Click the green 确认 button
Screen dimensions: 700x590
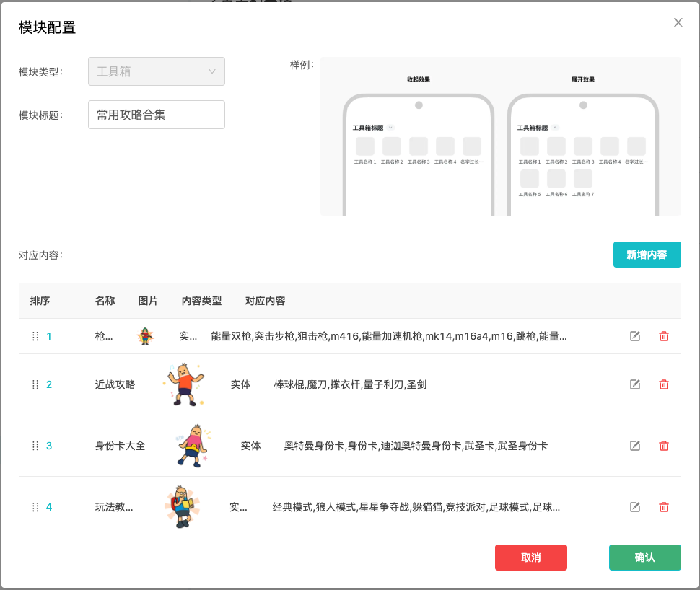(x=644, y=558)
